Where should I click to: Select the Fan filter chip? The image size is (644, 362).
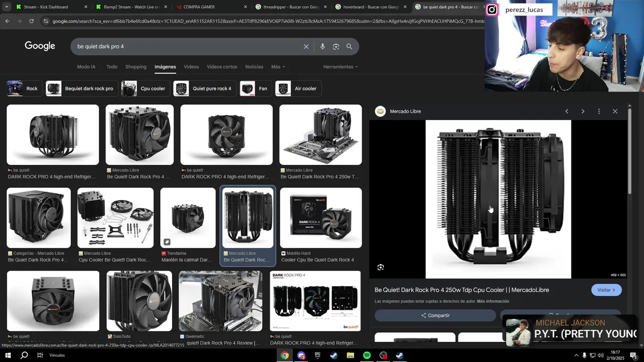coord(256,88)
